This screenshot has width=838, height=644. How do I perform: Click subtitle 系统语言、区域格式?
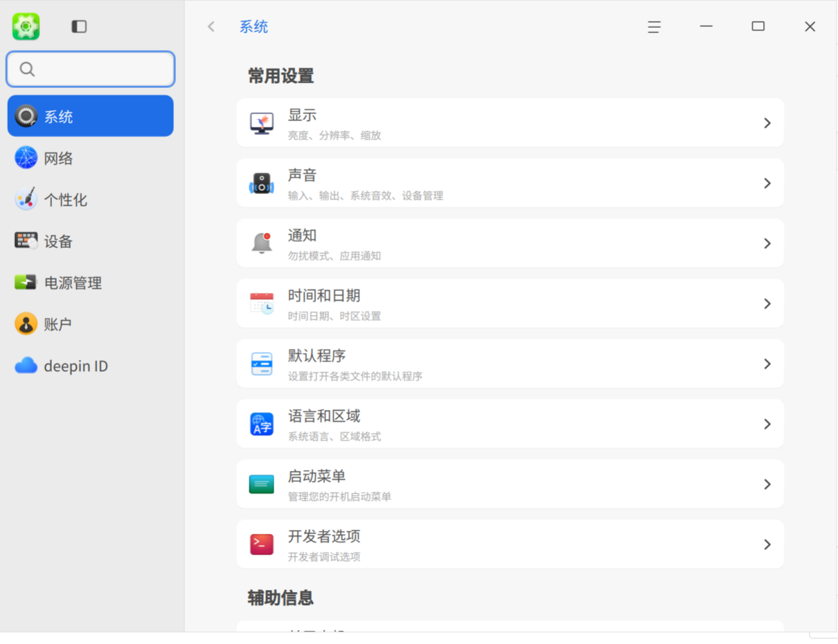335,437
